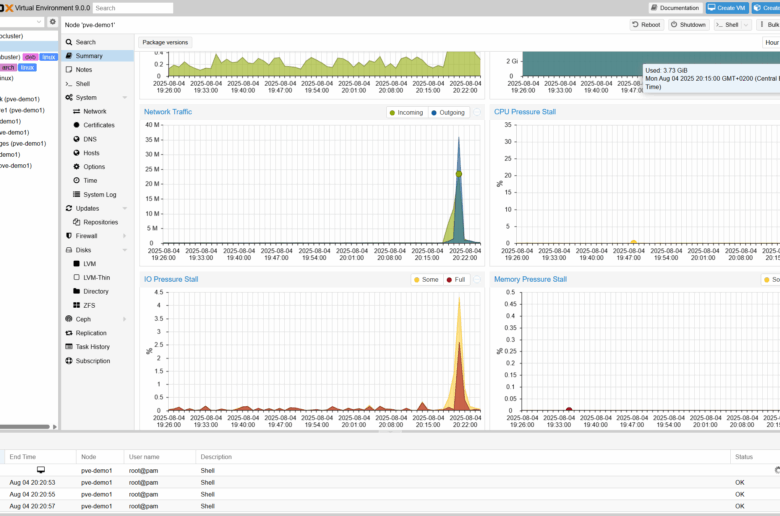Select the Summary menu item
Viewport: 780px width, 516px height.
[x=88, y=56]
